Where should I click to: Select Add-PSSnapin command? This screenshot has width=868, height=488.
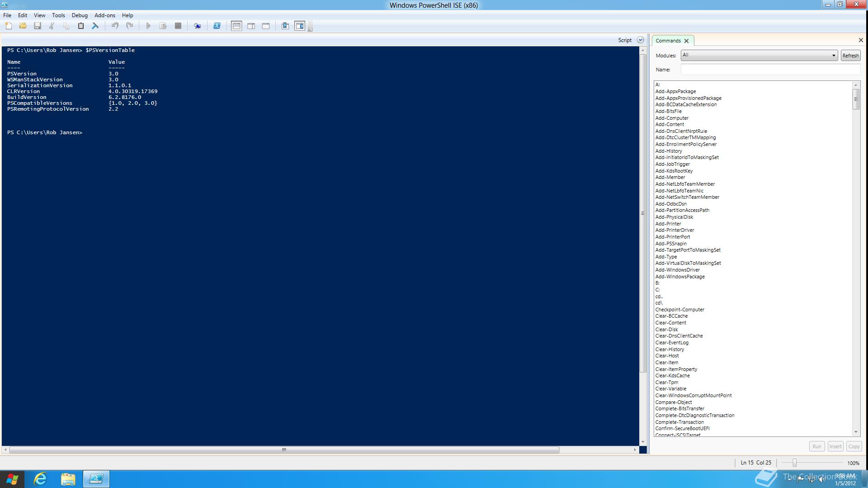pos(671,244)
